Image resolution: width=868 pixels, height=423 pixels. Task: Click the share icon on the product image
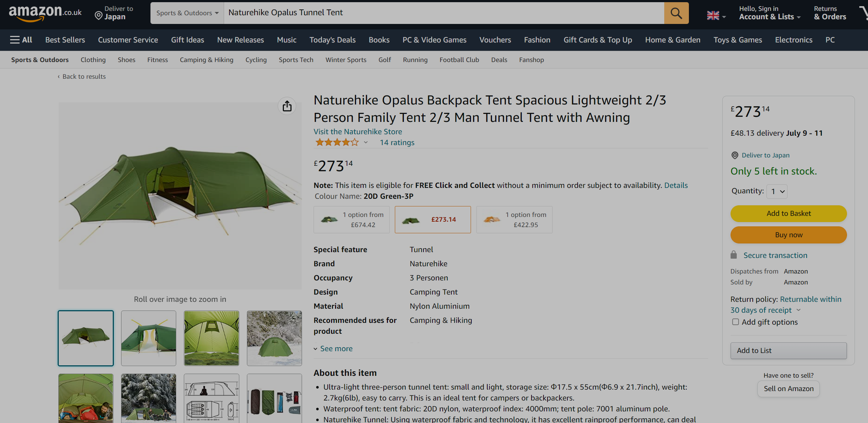pos(287,106)
